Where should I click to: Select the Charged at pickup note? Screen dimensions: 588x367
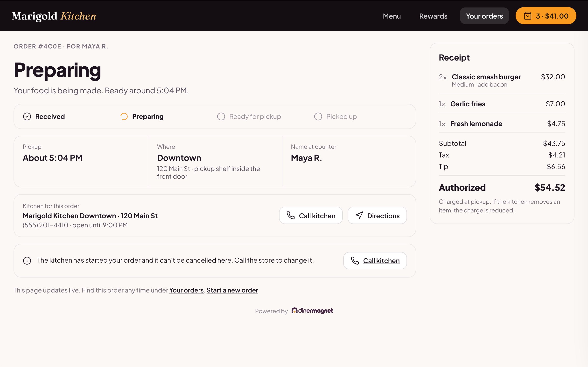(499, 206)
